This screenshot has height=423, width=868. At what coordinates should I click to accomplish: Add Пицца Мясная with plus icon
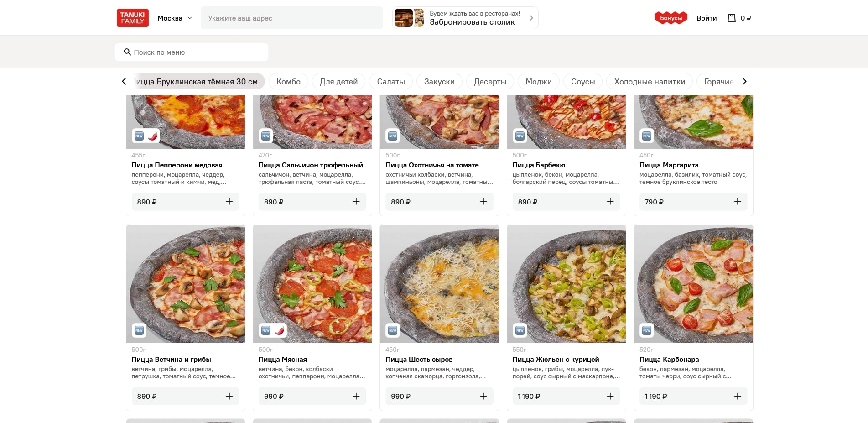coord(356,397)
